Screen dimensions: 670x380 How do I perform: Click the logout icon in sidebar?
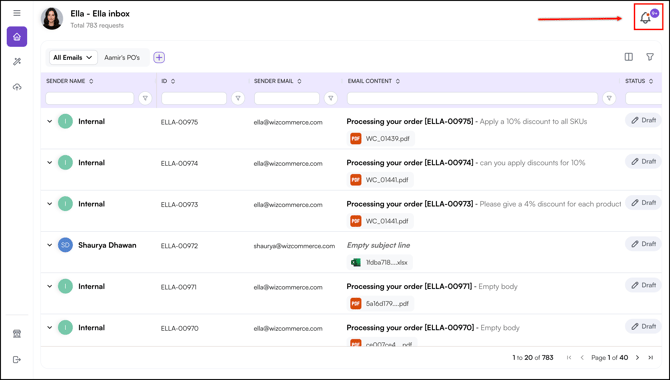(x=17, y=359)
